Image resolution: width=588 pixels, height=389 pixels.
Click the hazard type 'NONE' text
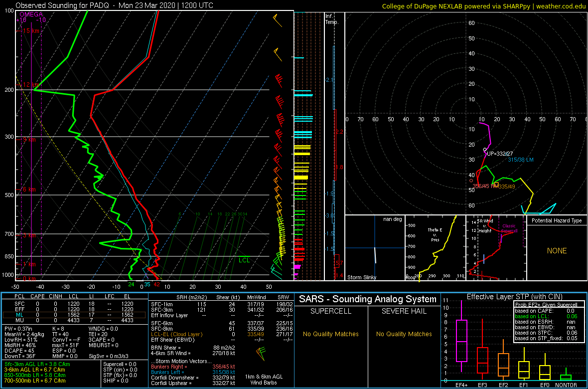coord(557,251)
